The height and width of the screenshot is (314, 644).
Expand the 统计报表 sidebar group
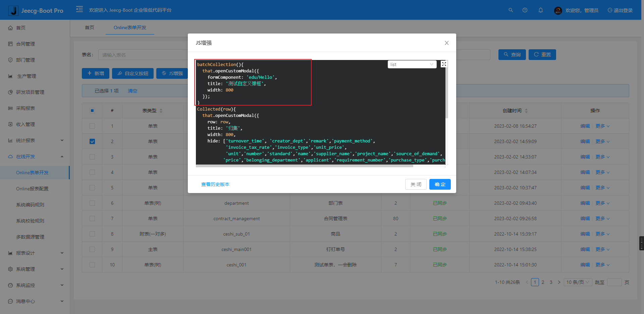pyautogui.click(x=35, y=140)
